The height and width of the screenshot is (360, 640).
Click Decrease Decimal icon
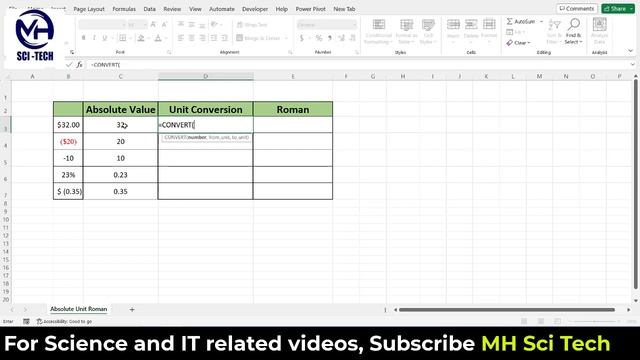pos(352,38)
